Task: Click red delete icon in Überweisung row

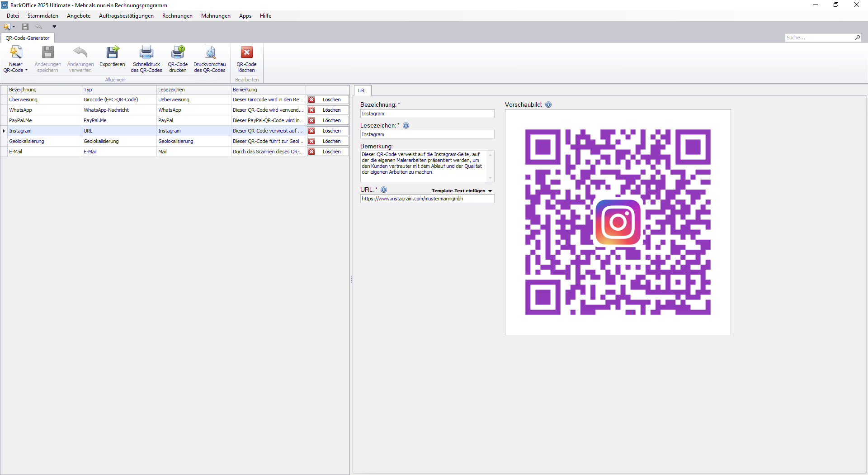Action: click(x=311, y=100)
